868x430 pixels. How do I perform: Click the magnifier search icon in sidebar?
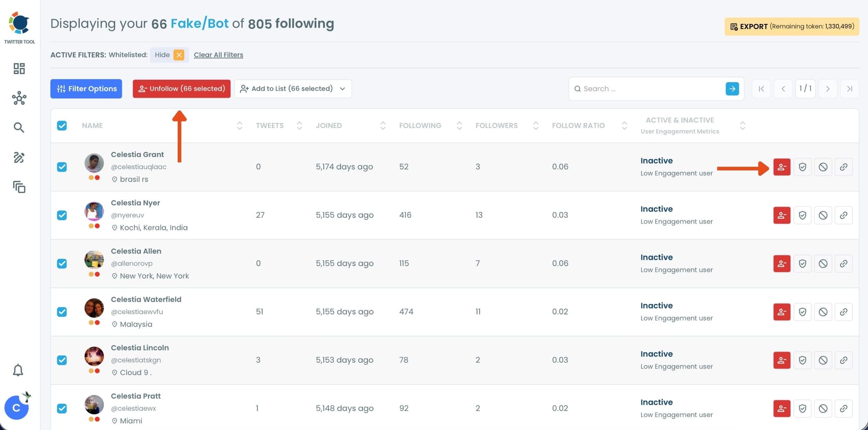pyautogui.click(x=19, y=128)
